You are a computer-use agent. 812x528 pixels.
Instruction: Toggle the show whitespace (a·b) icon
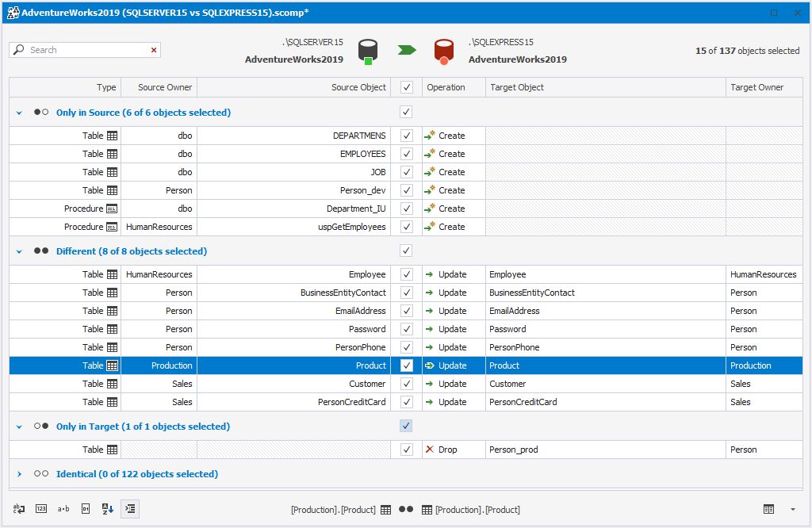tap(63, 509)
